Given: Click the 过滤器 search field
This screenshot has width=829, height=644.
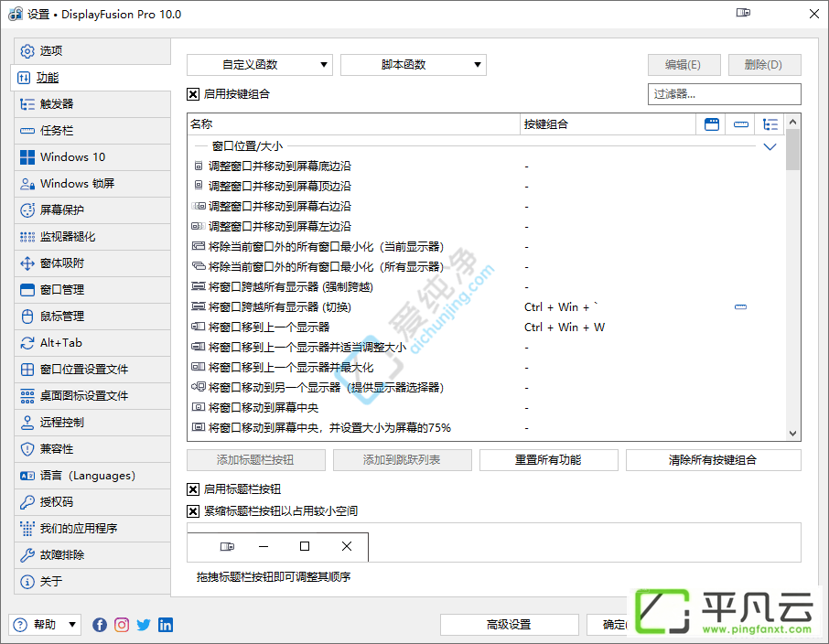Looking at the screenshot, I should point(725,94).
